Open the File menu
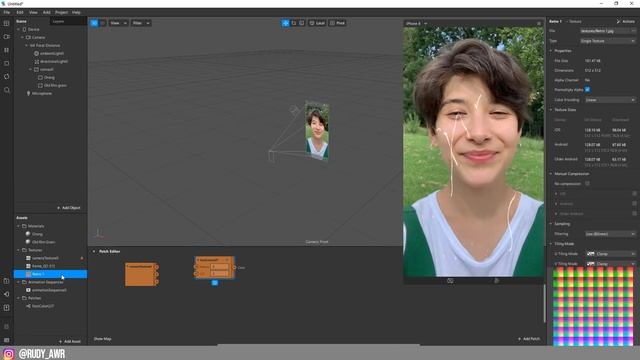Screen dimensions: 640x360 click(x=7, y=12)
